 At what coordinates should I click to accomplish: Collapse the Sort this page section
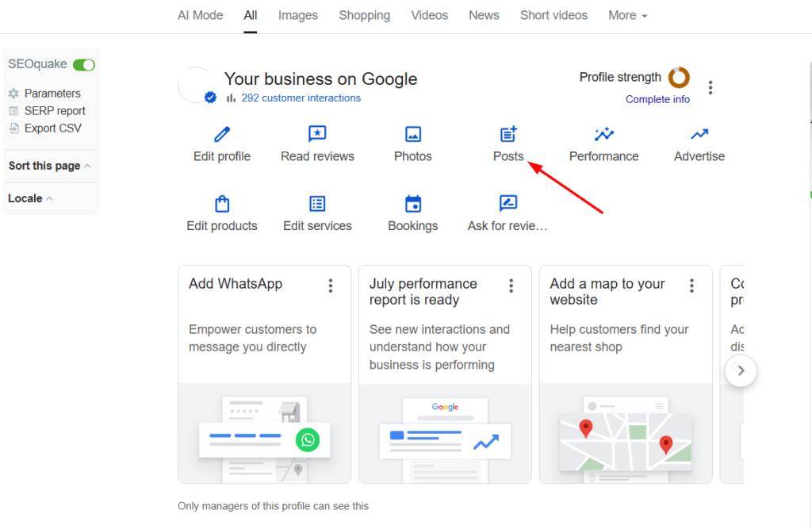[87, 166]
